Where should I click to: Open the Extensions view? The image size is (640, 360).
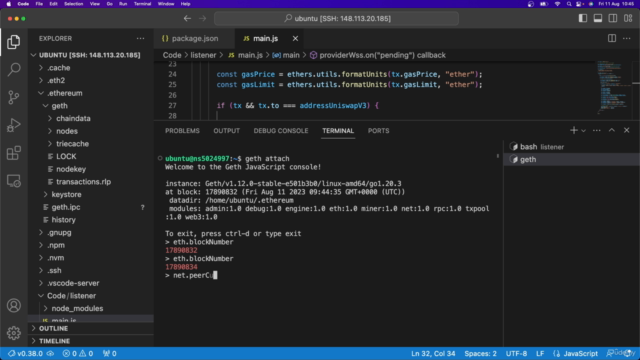click(13, 153)
